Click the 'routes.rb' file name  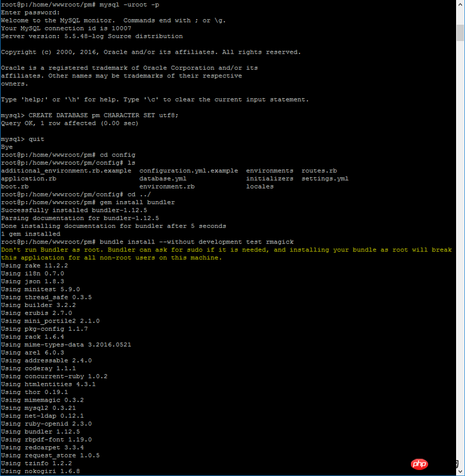tap(319, 171)
